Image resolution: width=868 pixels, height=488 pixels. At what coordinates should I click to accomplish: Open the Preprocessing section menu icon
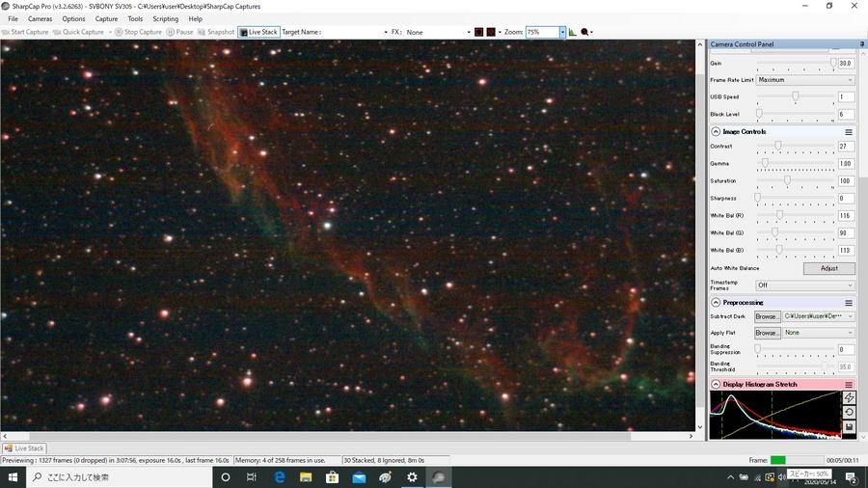point(849,303)
